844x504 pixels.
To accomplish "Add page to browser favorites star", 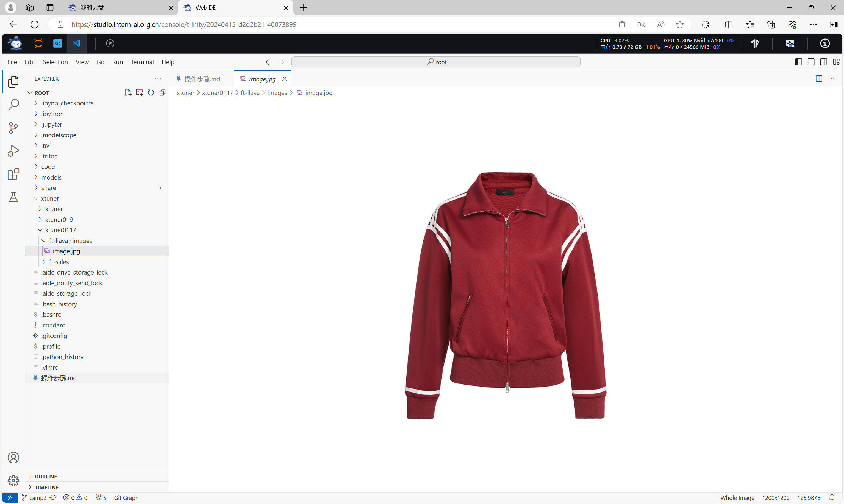I will [679, 24].
